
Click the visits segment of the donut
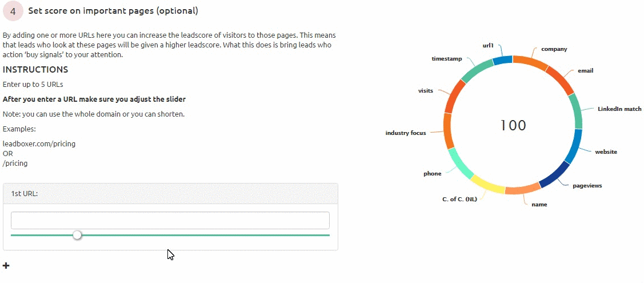click(x=455, y=96)
